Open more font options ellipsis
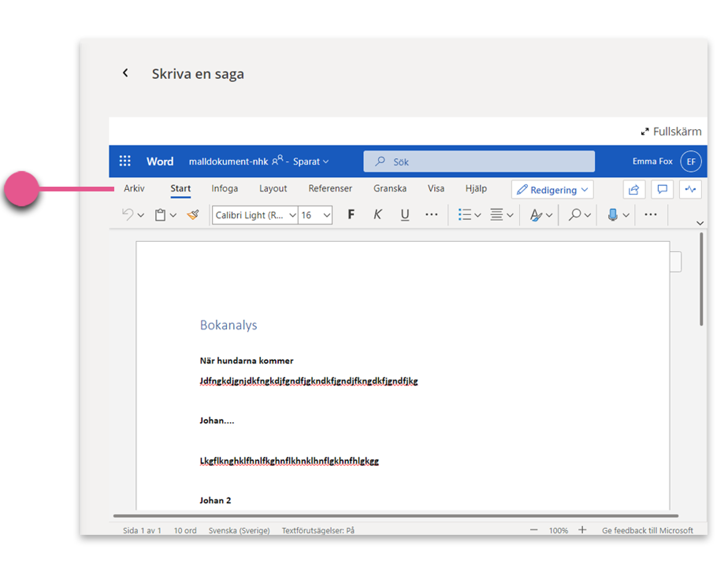728x564 pixels. [x=432, y=215]
